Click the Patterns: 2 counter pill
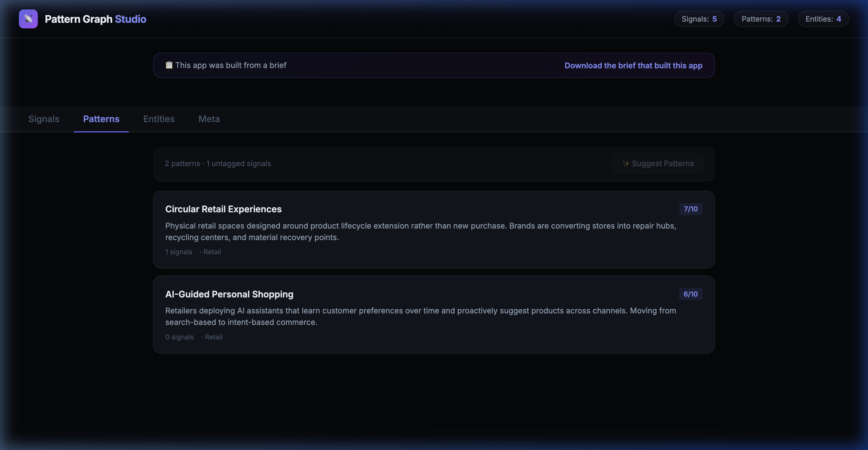Screen dimensions: 868x450 click(x=761, y=19)
